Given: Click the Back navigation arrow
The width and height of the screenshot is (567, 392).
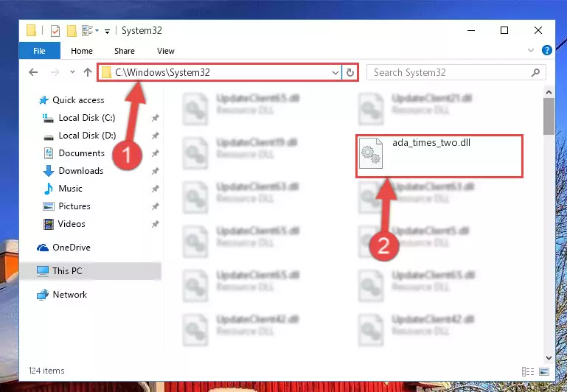Looking at the screenshot, I should coord(33,72).
